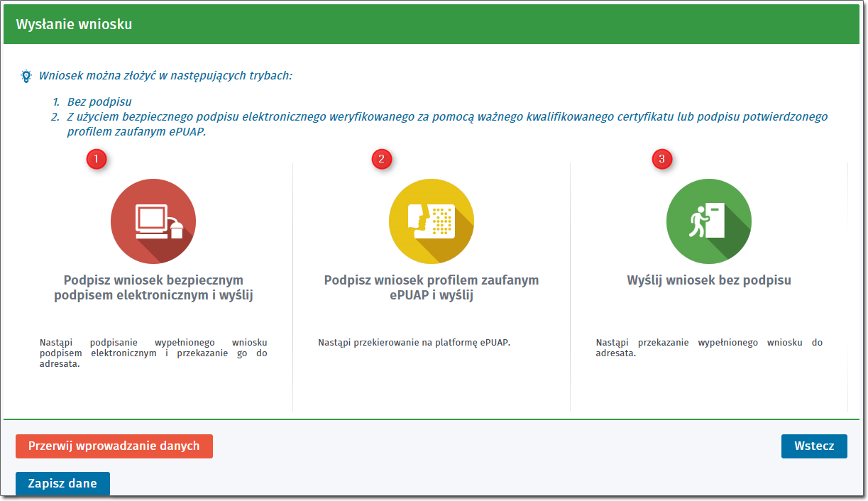Click the 'Wysłanie wniosku' header title

[x=74, y=25]
